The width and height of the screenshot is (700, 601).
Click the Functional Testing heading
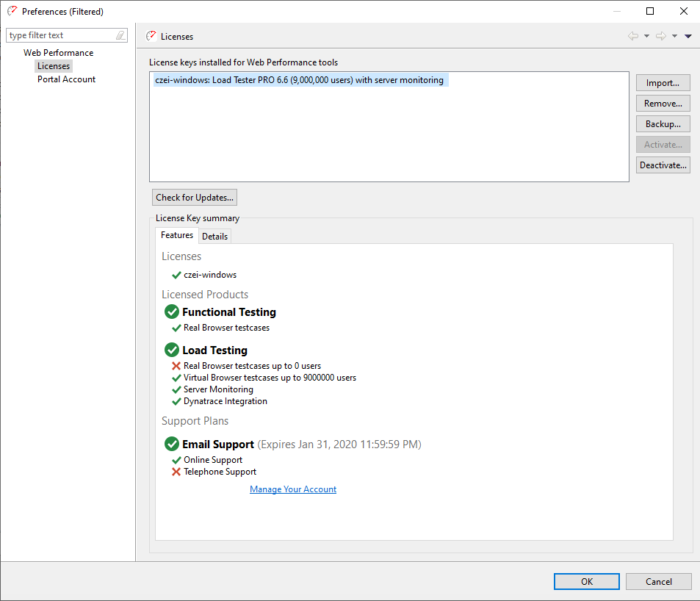click(x=229, y=312)
